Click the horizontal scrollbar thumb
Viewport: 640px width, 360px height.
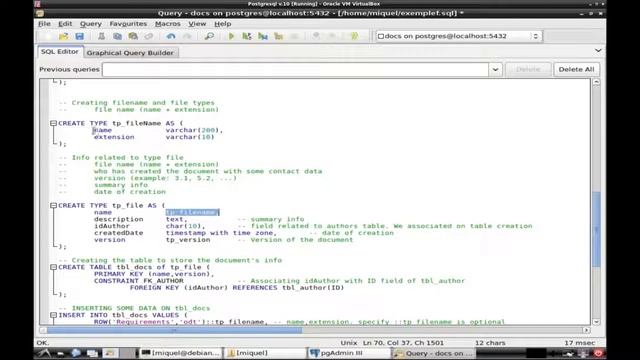point(174,330)
